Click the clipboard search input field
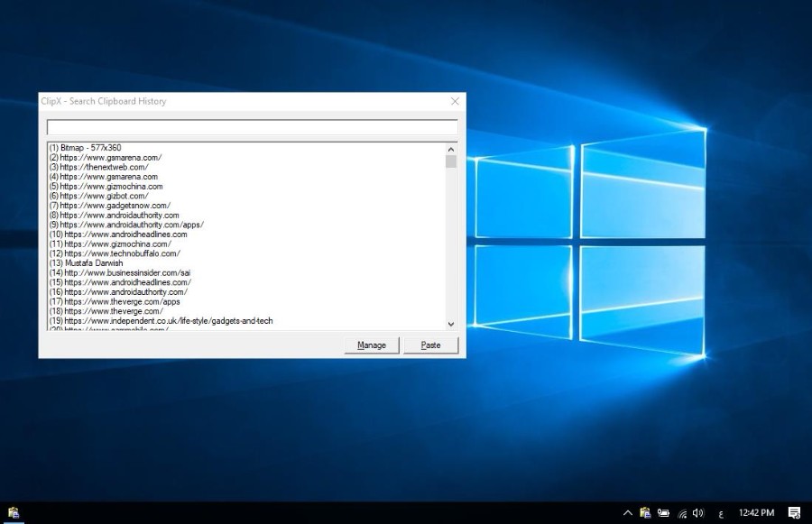The image size is (812, 524). [x=253, y=127]
